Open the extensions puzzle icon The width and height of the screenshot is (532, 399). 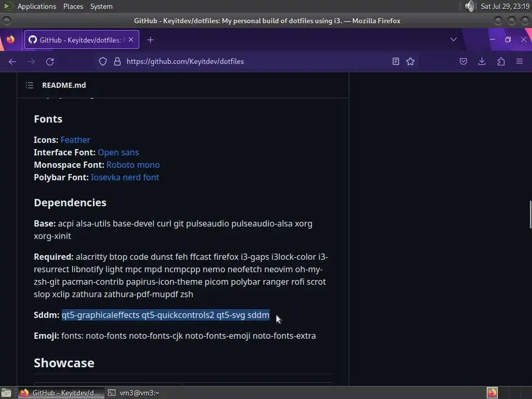[x=501, y=61]
